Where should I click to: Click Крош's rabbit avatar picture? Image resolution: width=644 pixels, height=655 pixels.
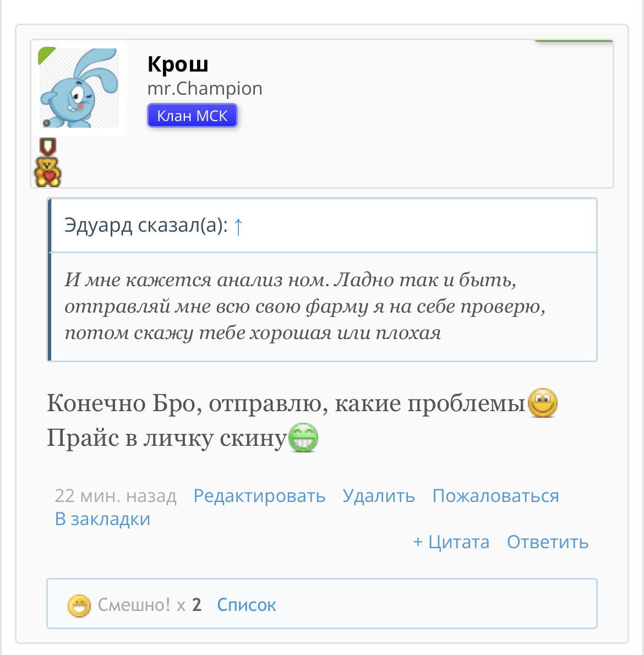point(79,89)
